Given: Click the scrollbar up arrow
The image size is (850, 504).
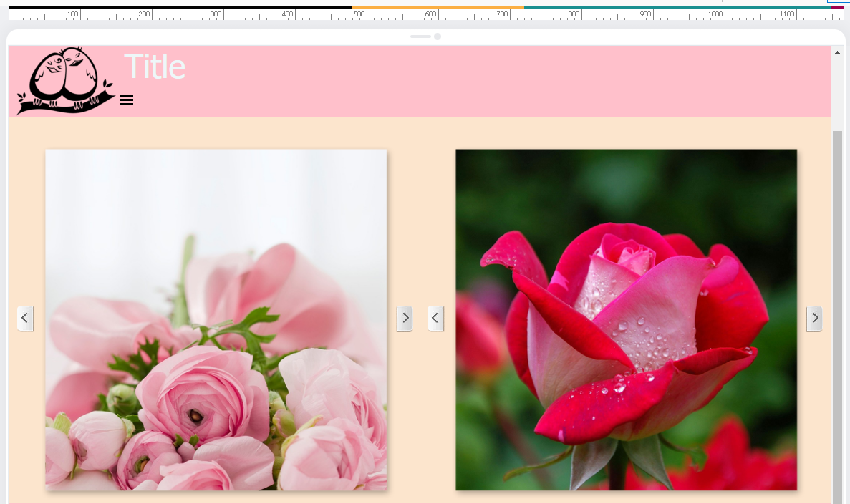Looking at the screenshot, I should pyautogui.click(x=837, y=52).
